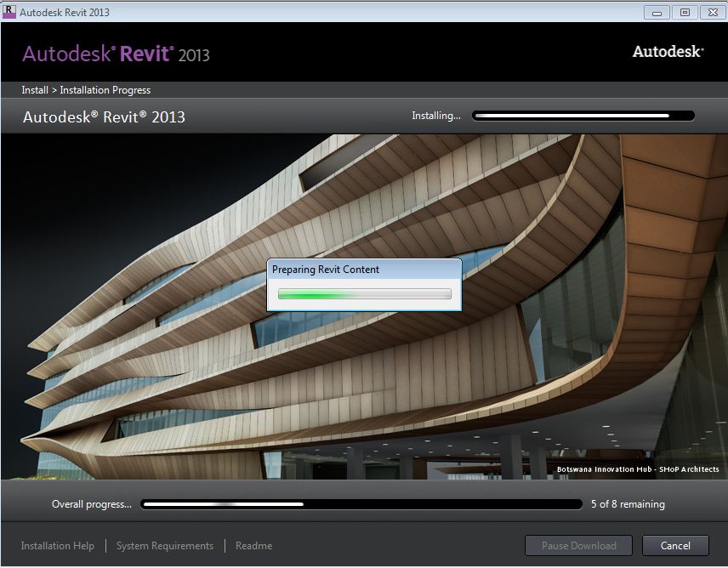Click the "Installing..." status label

tap(436, 116)
